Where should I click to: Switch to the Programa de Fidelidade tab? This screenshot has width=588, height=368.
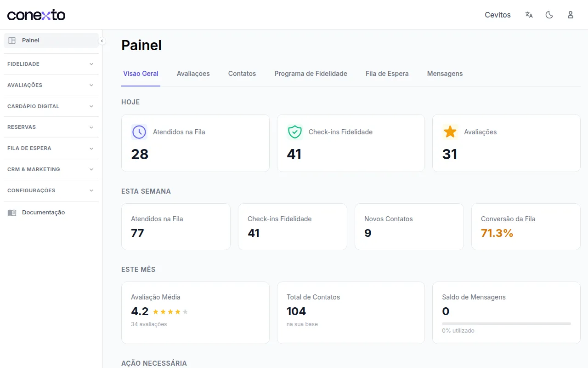[x=311, y=74]
